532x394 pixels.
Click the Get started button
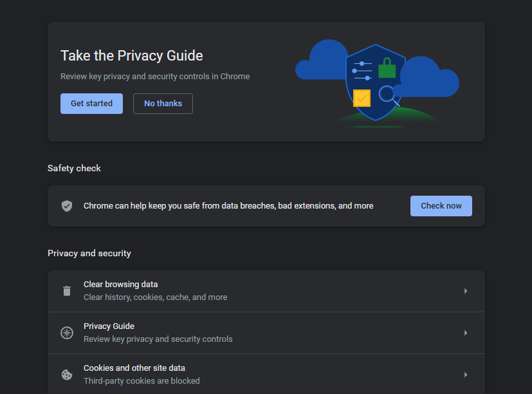pos(91,104)
